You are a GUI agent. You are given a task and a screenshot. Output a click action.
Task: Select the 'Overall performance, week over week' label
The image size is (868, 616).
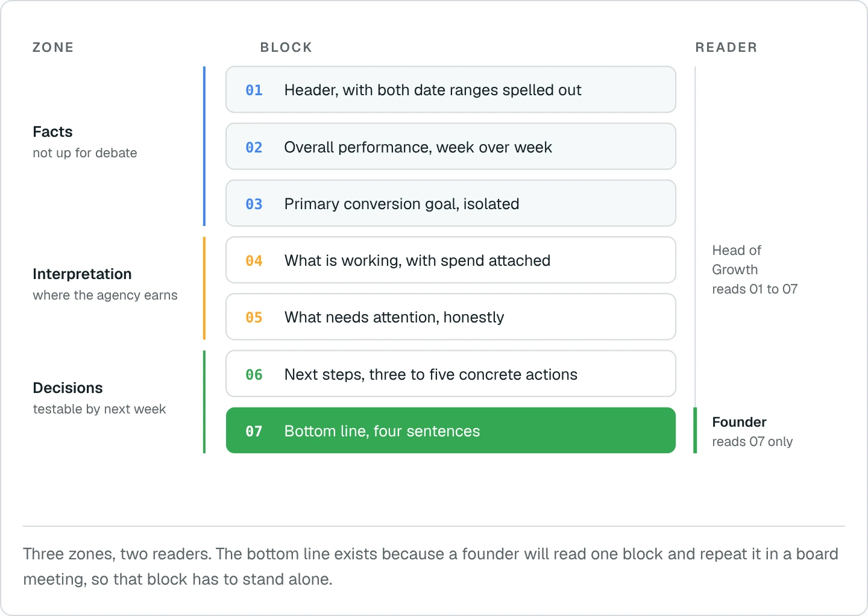(x=418, y=147)
